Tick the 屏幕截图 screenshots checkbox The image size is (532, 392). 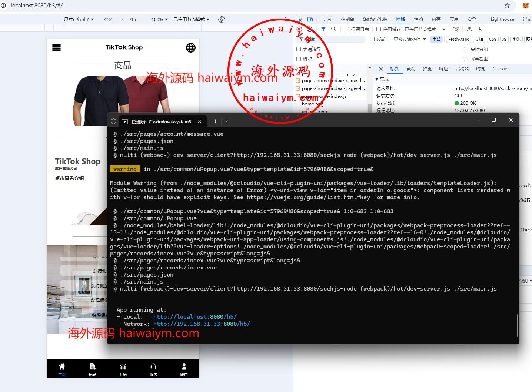click(x=466, y=59)
